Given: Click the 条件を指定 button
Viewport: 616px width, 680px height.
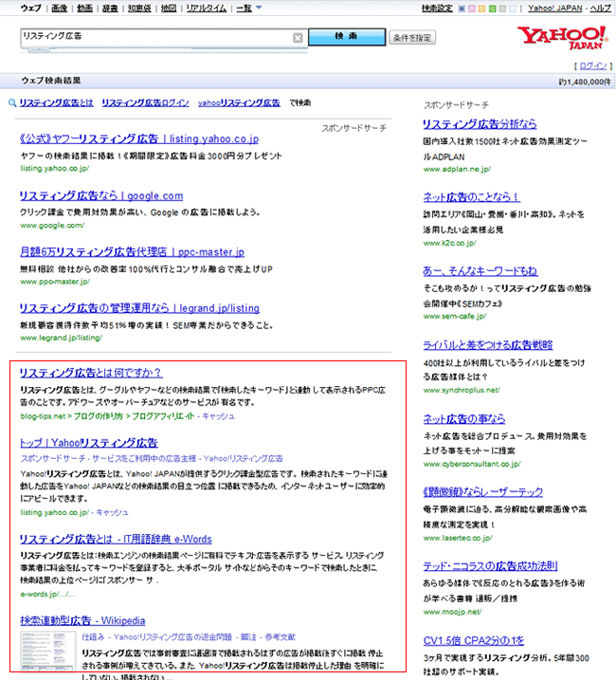Looking at the screenshot, I should pos(412,38).
